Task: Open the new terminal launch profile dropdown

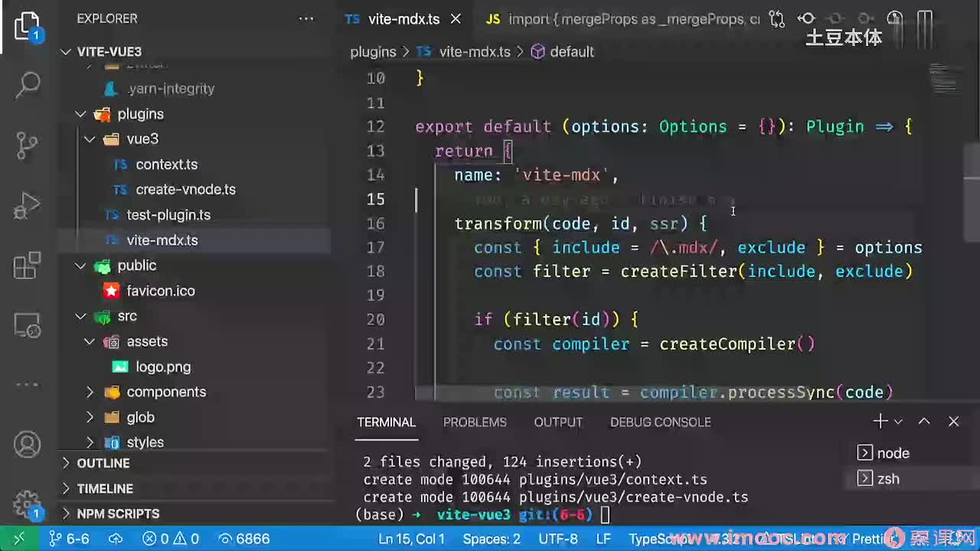Action: 899,422
